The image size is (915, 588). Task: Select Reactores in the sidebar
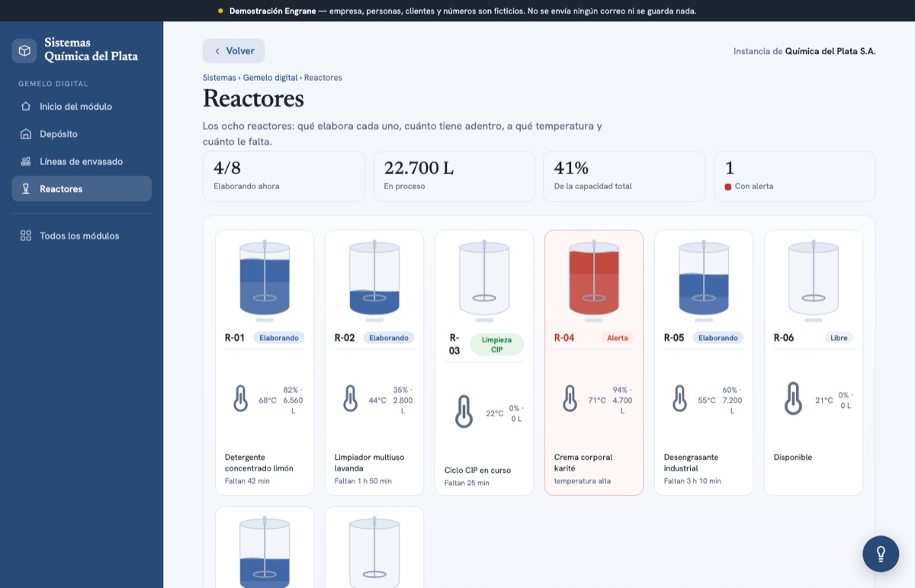pos(82,188)
